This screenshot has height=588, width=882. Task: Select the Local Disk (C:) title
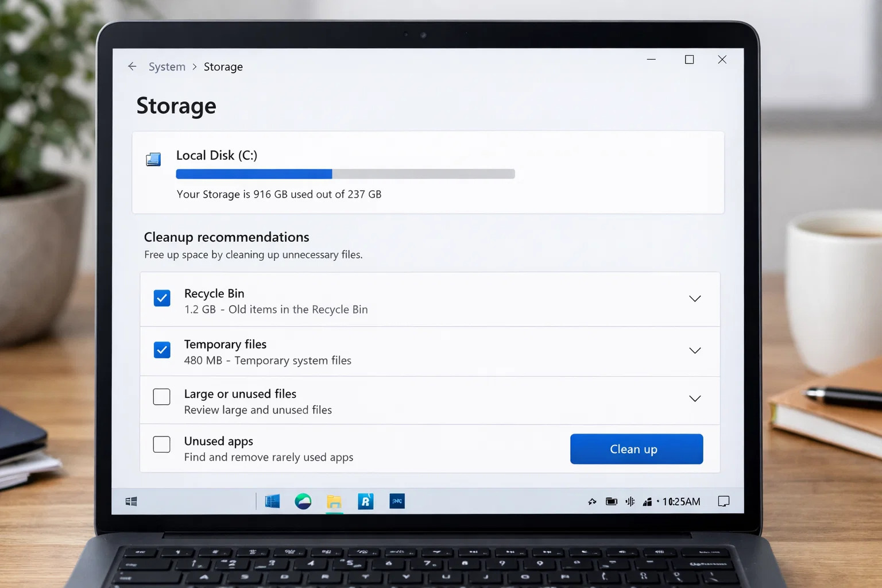tap(216, 155)
